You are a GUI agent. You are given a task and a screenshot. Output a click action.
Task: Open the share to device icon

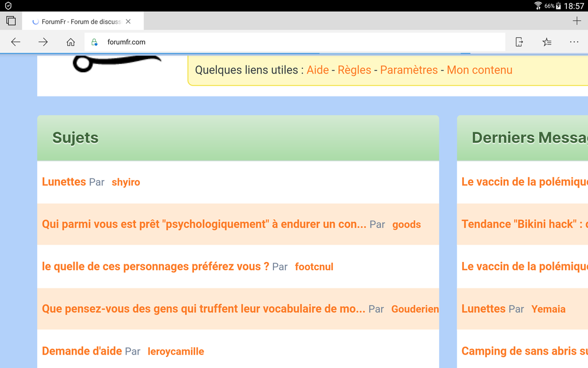pyautogui.click(x=519, y=42)
